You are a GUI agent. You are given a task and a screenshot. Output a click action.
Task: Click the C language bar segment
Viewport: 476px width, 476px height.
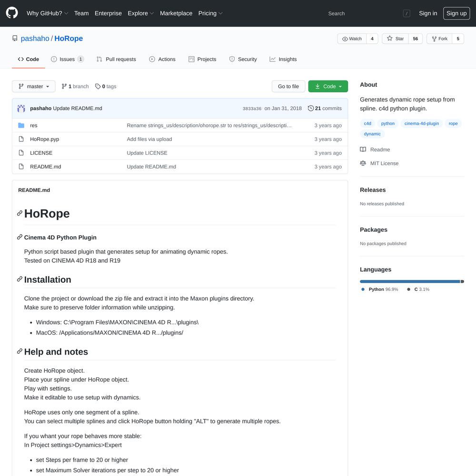[x=462, y=281]
